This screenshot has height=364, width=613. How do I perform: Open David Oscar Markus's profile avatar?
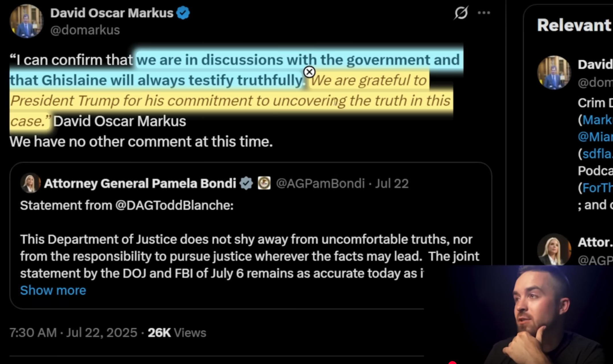point(26,21)
